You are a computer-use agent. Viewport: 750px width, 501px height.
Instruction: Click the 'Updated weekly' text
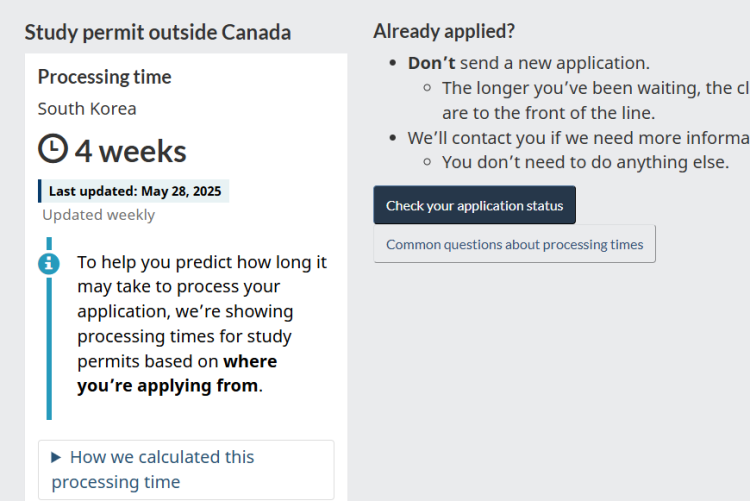(99, 215)
